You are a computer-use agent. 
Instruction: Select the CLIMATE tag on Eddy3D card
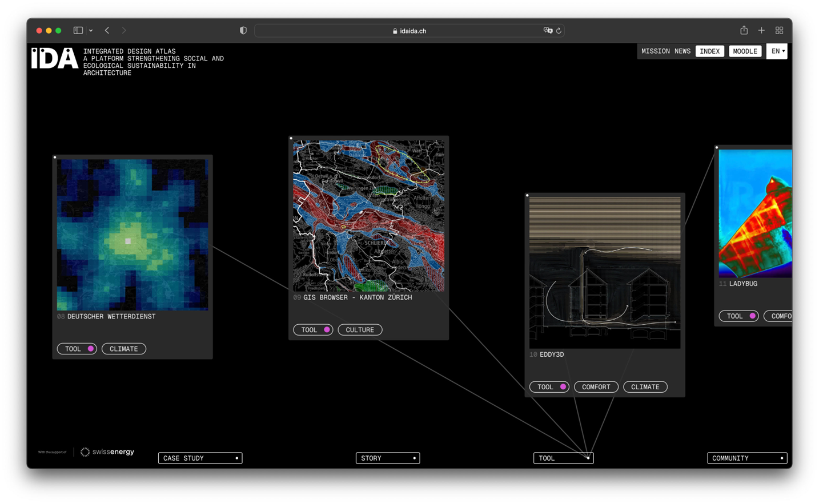(x=645, y=387)
